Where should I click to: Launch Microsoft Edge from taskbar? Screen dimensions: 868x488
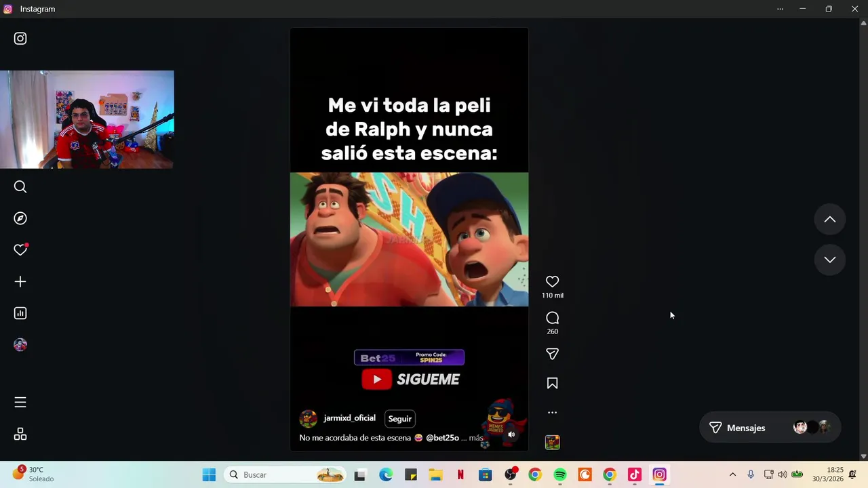(x=386, y=474)
